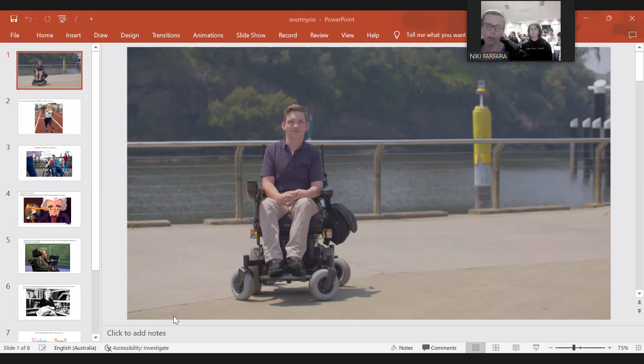
Task: Click Accessibility: Investigate in status bar
Action: 136,348
